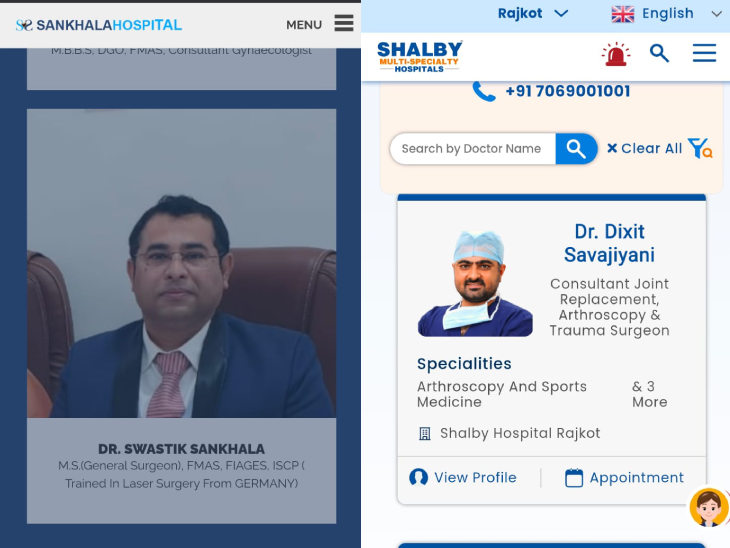Open the filter funnel icon

700,149
